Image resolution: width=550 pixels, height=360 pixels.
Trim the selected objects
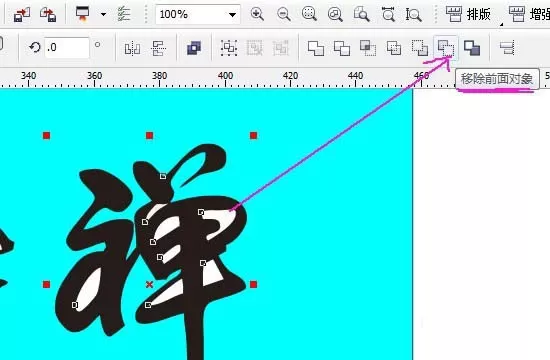point(342,48)
